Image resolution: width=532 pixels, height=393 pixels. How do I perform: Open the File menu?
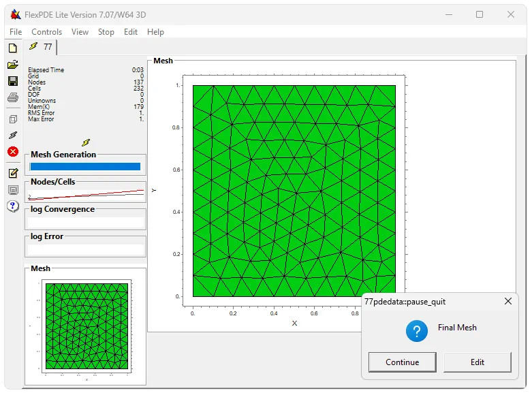(x=16, y=32)
